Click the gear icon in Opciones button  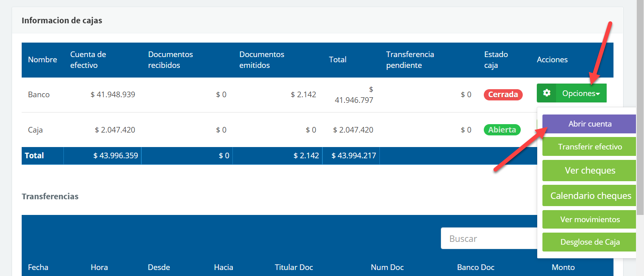coord(546,93)
